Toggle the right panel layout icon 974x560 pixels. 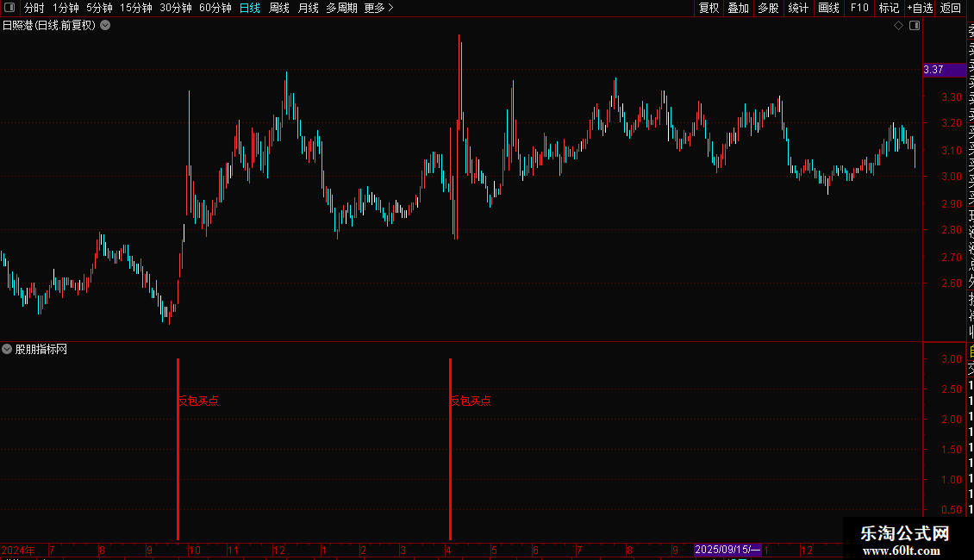pyautogui.click(x=915, y=26)
